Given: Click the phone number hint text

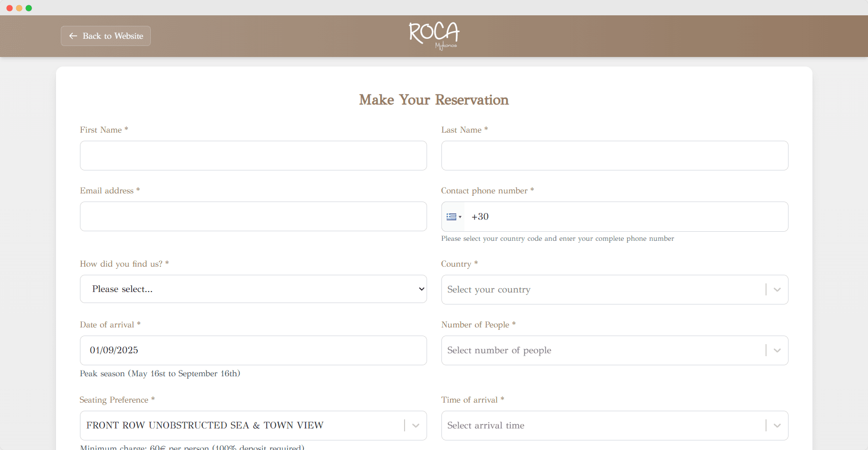Looking at the screenshot, I should point(557,238).
